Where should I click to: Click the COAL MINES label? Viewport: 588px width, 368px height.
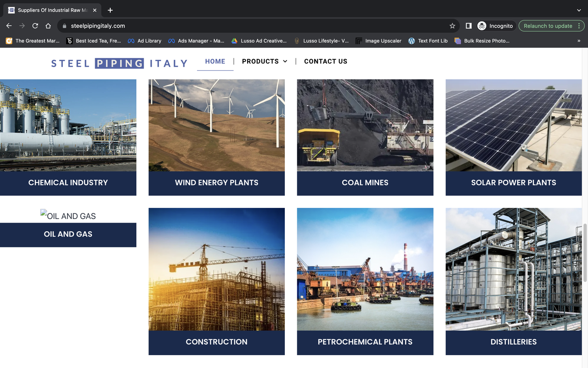pos(365,183)
